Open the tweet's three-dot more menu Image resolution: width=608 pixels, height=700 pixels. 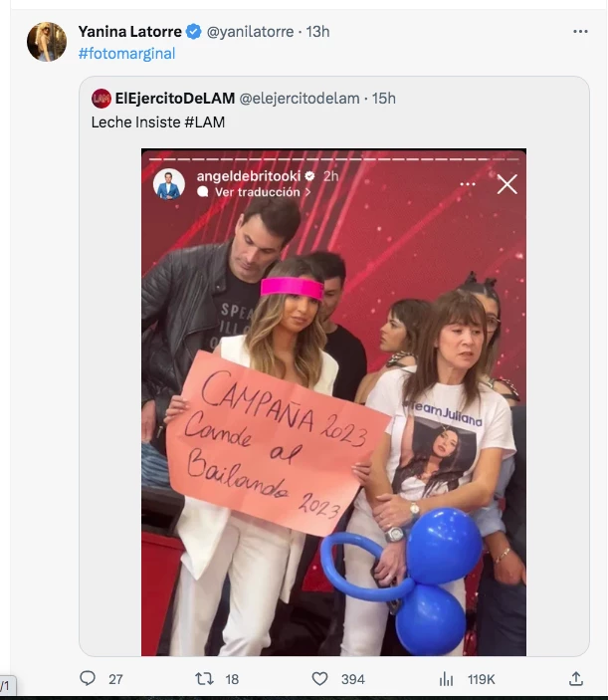(x=580, y=31)
